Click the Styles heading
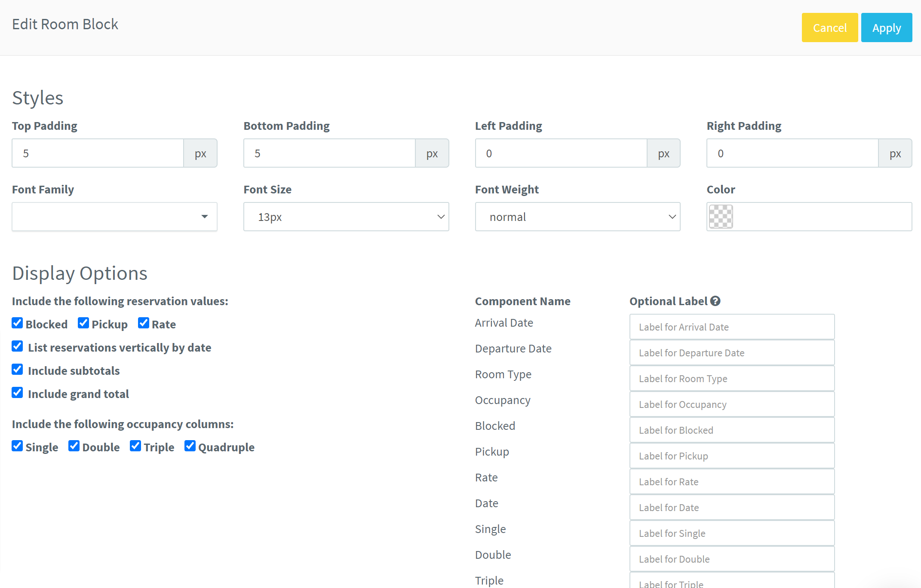 coord(38,98)
